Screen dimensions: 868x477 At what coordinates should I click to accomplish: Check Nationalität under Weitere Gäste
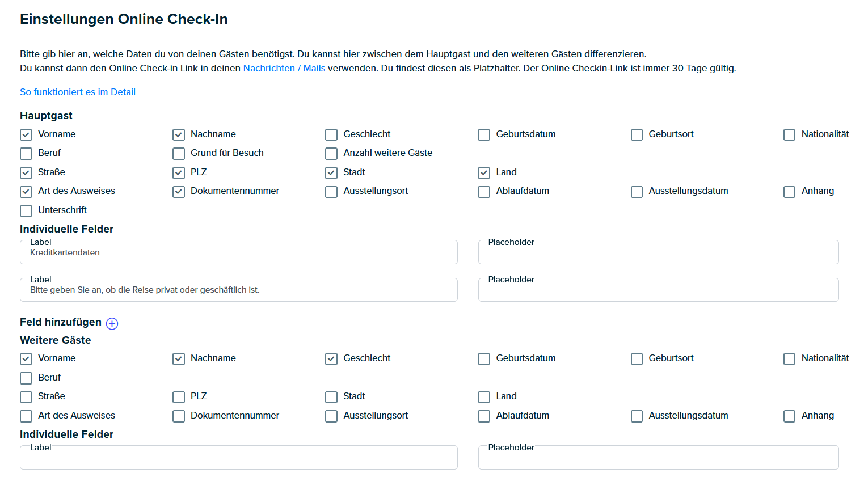coord(789,358)
